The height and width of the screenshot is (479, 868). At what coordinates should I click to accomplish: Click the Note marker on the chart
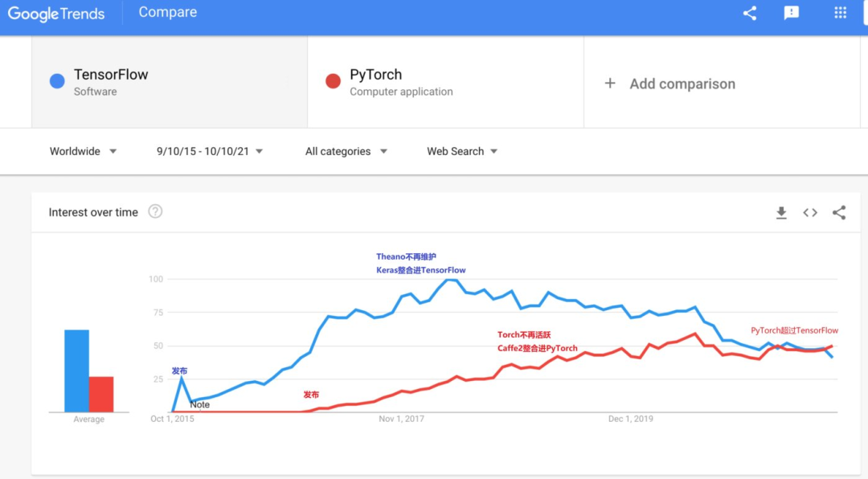tap(200, 404)
